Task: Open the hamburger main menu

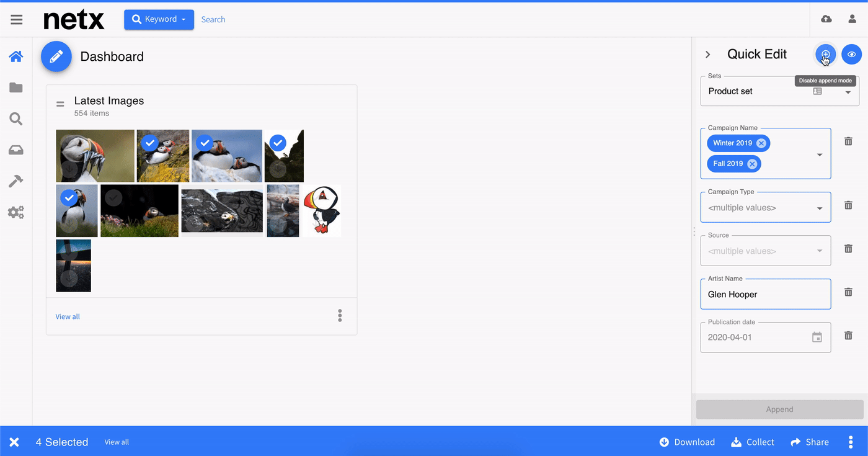Action: (x=17, y=19)
